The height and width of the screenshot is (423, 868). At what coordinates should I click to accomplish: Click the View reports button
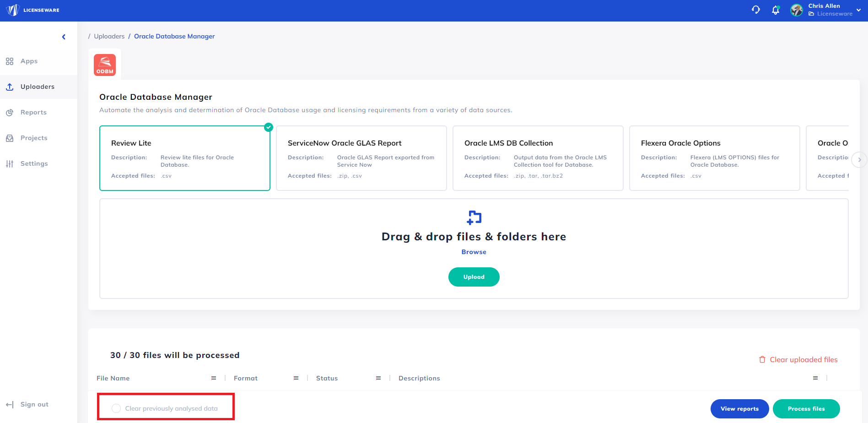[739, 409]
